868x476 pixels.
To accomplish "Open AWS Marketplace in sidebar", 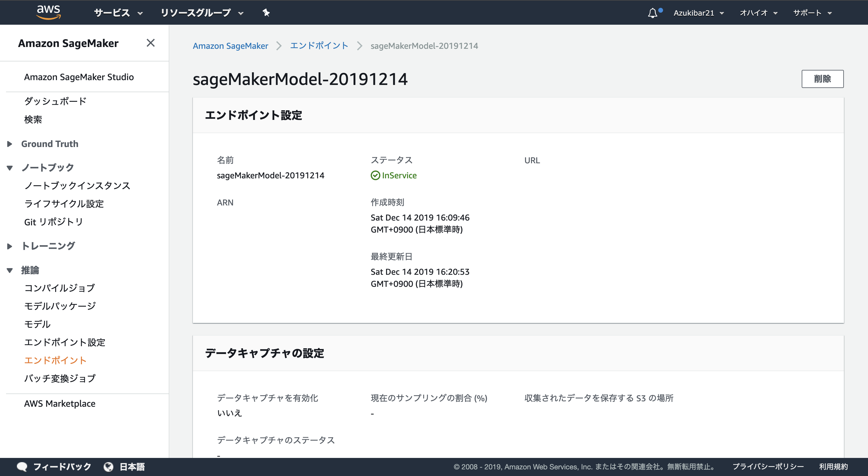I will click(60, 404).
